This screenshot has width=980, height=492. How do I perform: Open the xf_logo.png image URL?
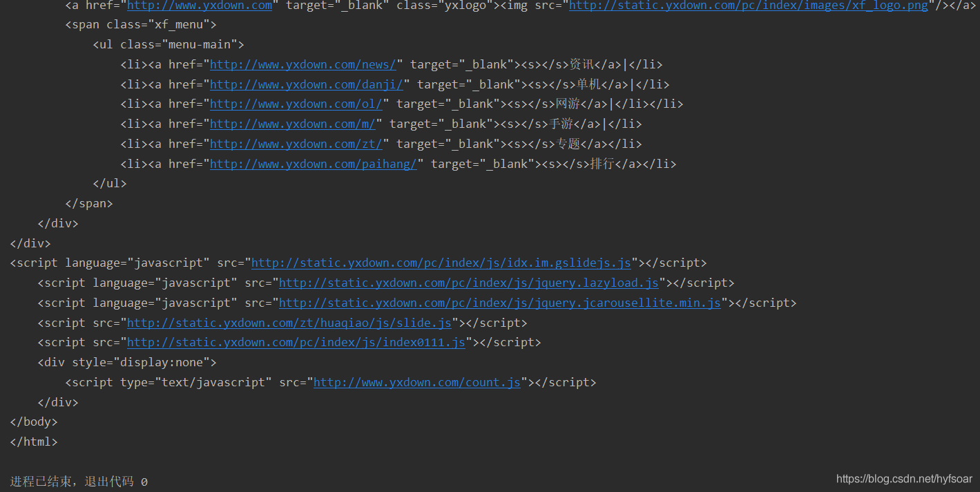(x=749, y=6)
